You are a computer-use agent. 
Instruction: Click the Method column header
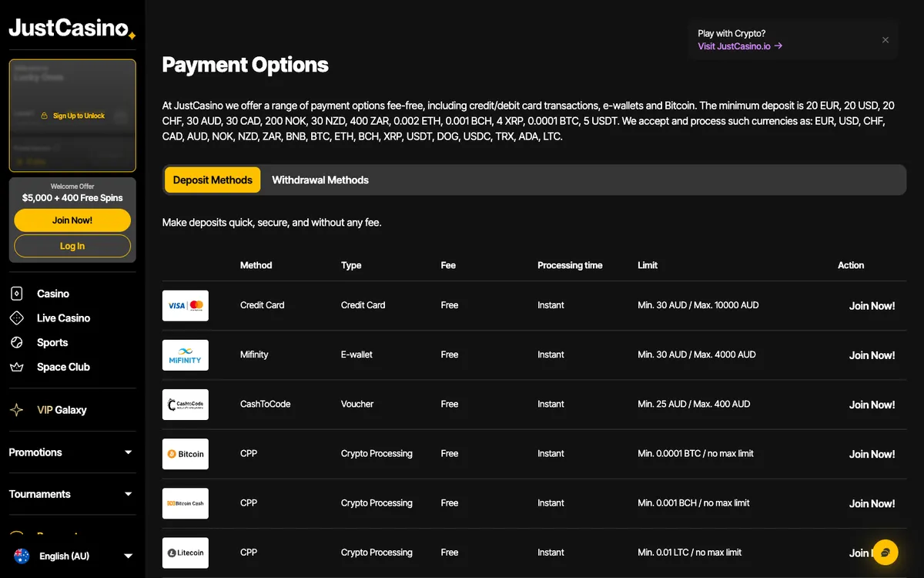pyautogui.click(x=256, y=265)
